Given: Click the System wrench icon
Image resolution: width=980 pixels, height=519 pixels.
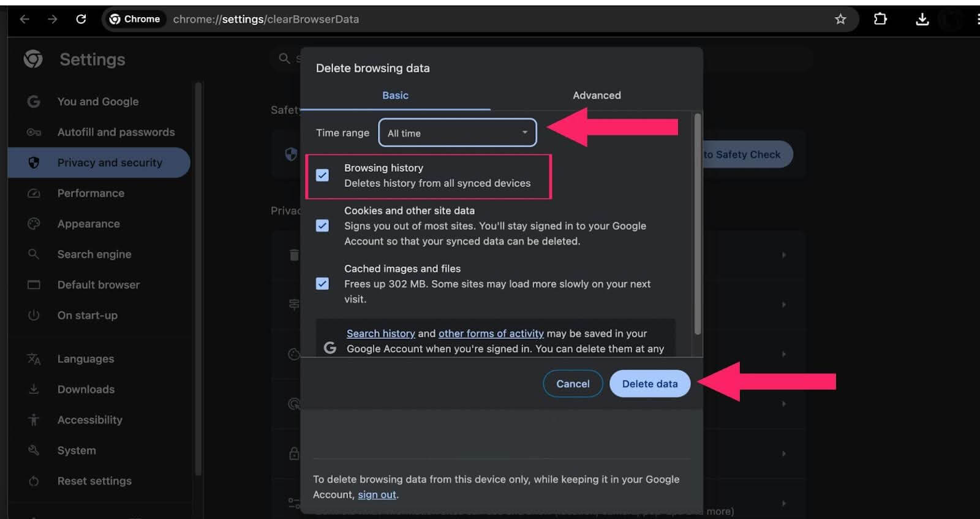Looking at the screenshot, I should (34, 450).
